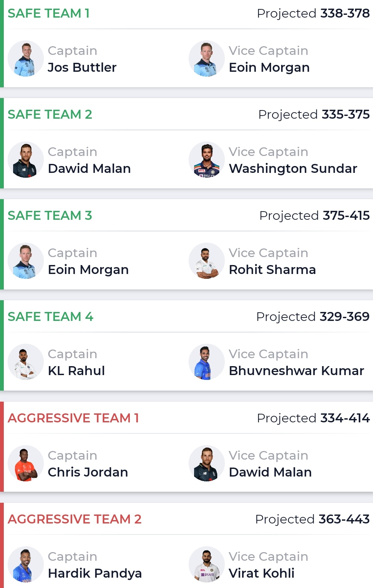Select the AGGRESSIVE TEAM 2 title
Screen dimensions: 373x588
pos(75,519)
